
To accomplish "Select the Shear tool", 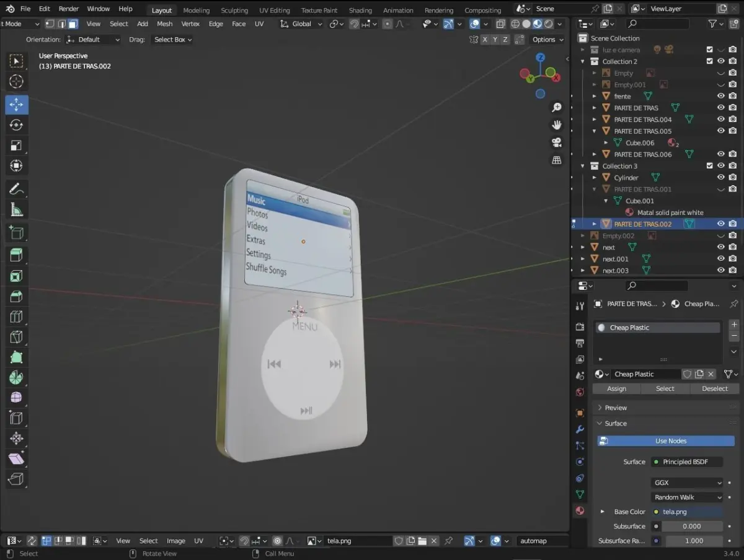I will (17, 459).
